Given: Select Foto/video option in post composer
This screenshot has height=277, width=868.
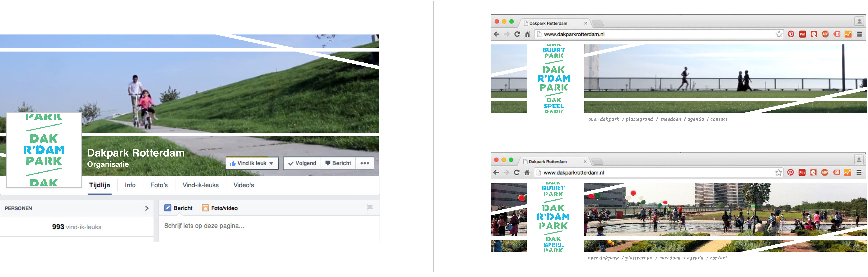Looking at the screenshot, I should (x=220, y=208).
